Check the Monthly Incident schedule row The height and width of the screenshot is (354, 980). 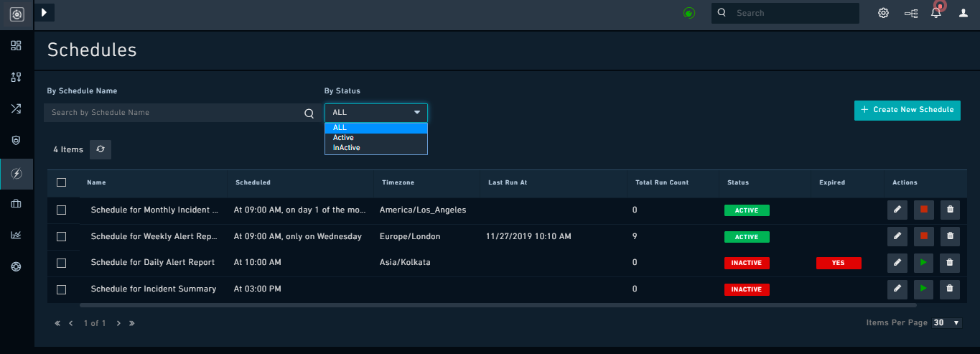coord(61,210)
